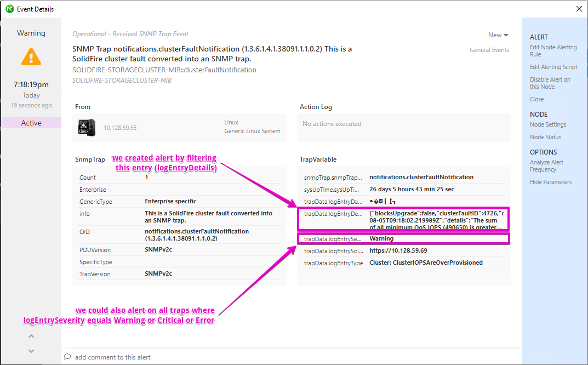The width and height of the screenshot is (588, 365).
Task: Click GenericType Enterprise specific value
Action: point(170,201)
